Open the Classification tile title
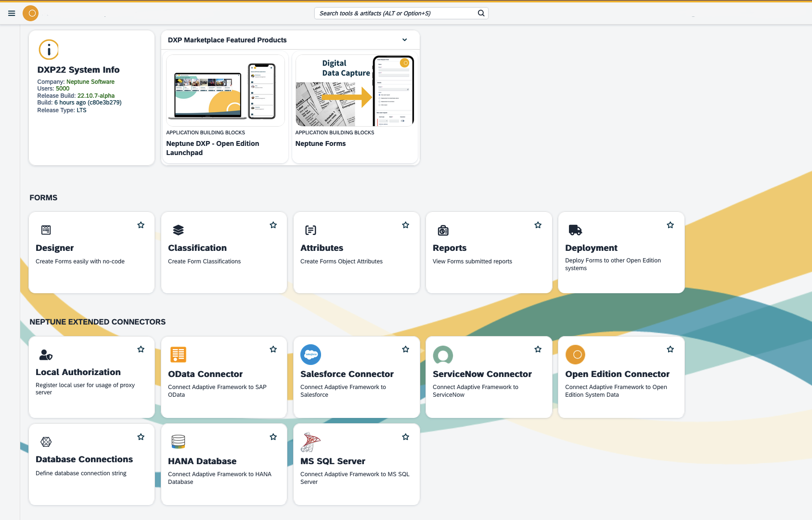 pos(197,248)
